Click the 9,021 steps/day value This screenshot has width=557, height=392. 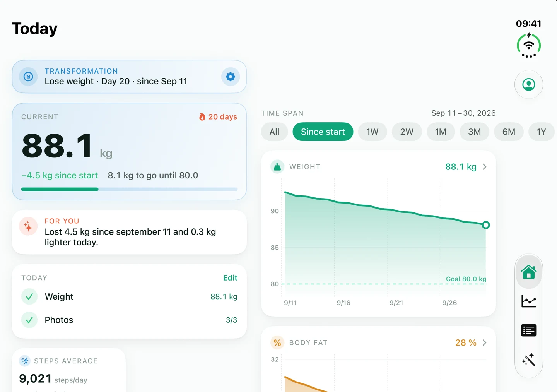click(x=53, y=378)
